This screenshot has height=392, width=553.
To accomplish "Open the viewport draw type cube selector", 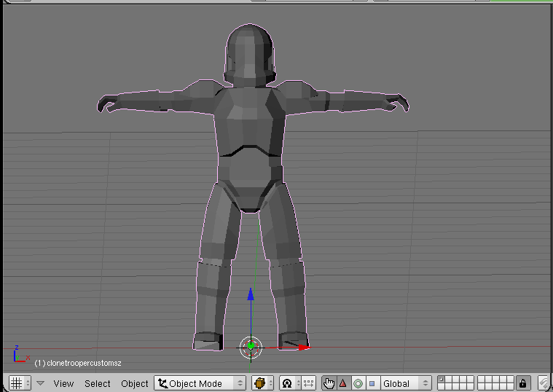I will 263,383.
